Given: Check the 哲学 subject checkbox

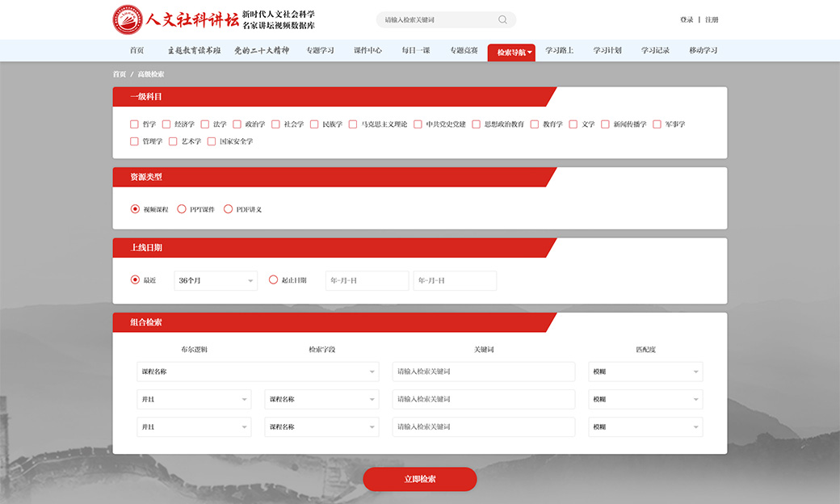Looking at the screenshot, I should tap(135, 124).
